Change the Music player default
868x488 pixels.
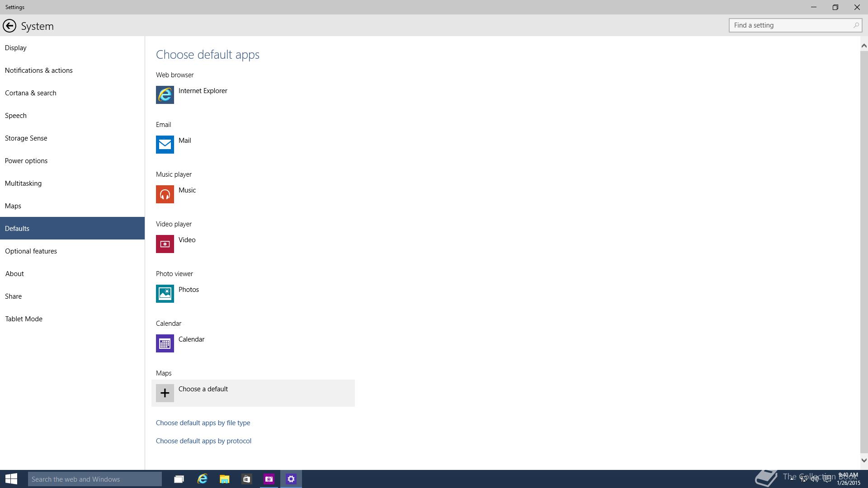(x=253, y=194)
